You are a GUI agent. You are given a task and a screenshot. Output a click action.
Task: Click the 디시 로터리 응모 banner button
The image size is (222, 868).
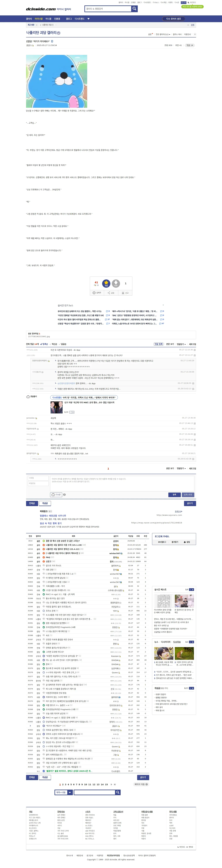click(173, 19)
